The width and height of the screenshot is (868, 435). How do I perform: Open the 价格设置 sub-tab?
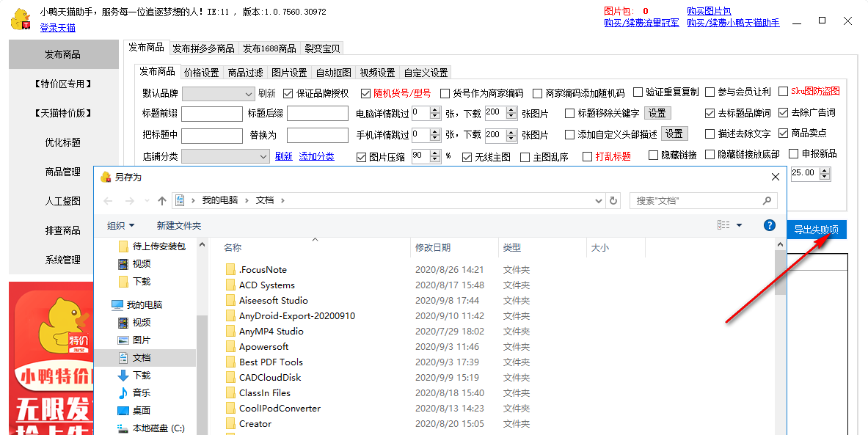[202, 73]
